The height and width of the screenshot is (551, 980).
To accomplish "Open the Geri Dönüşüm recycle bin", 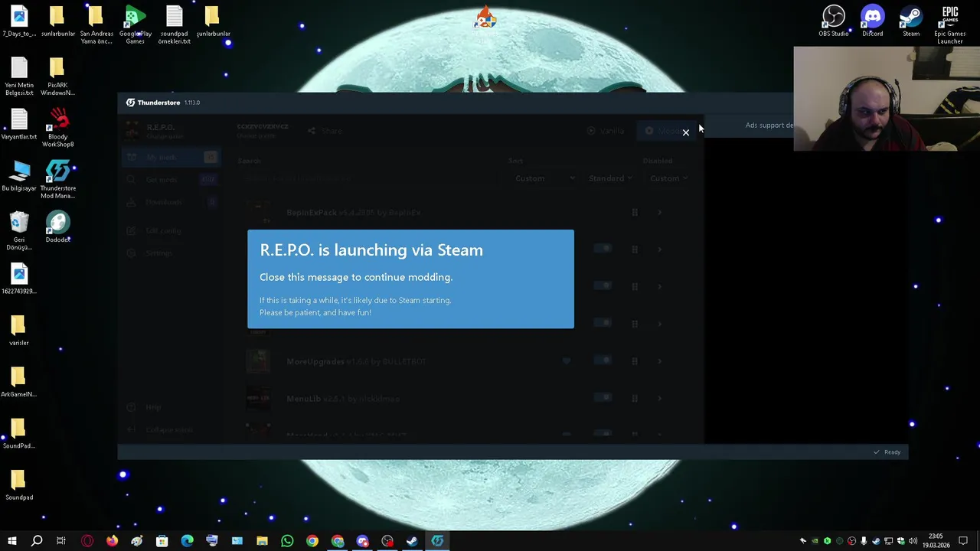I will tap(19, 231).
